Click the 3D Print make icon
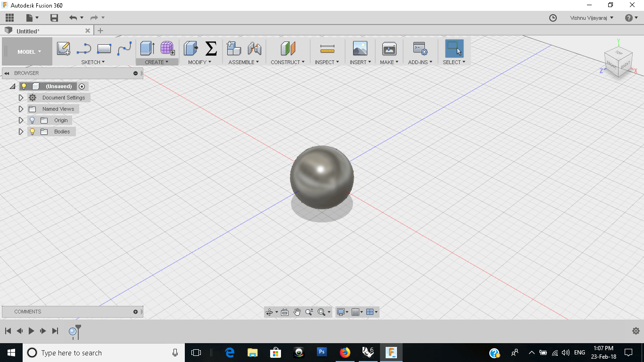The width and height of the screenshot is (644, 362). (x=389, y=49)
